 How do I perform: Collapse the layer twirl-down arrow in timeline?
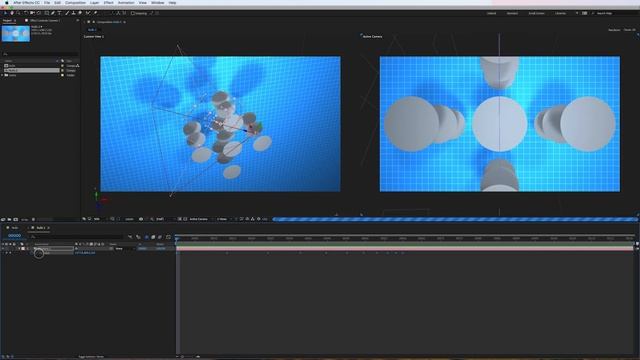tap(19, 248)
